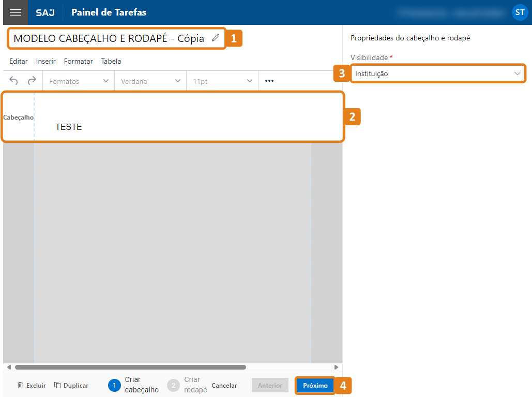Open the Tabela menu

[111, 61]
